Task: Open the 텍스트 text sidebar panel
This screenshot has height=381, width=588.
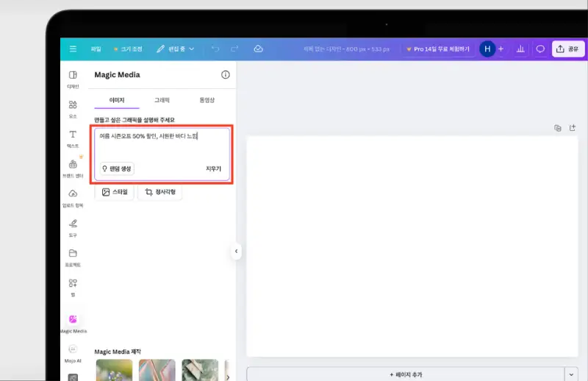Action: [x=73, y=138]
